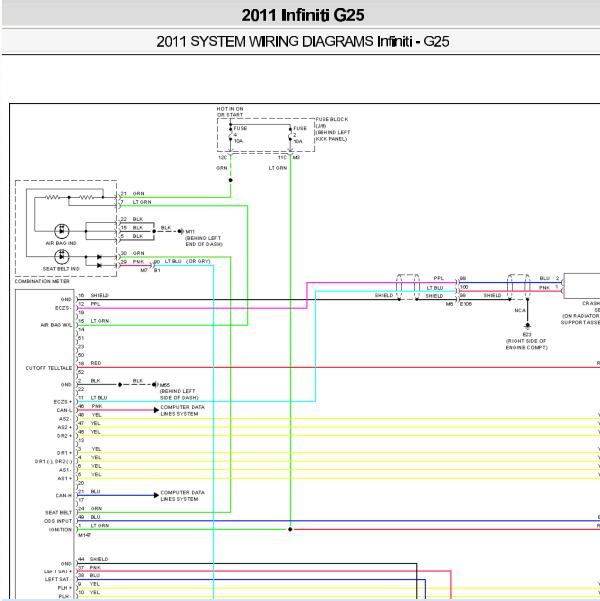Click the "2011 SYSTEM WIRING DIAGRAMS Infiniti - G25" heading

302,41
